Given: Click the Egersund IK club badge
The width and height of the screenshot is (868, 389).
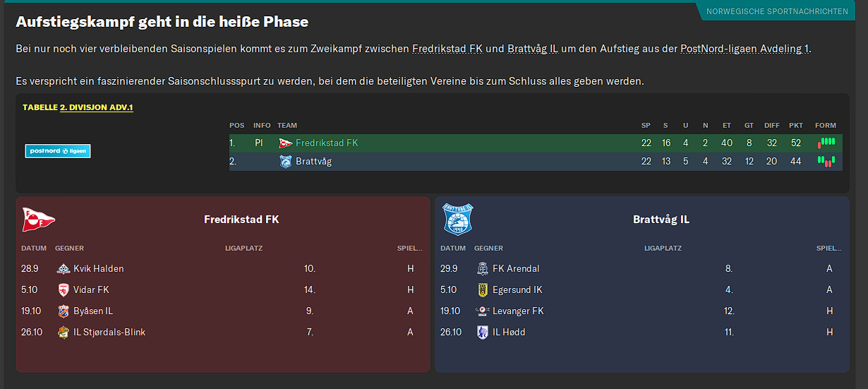Looking at the screenshot, I should point(483,290).
